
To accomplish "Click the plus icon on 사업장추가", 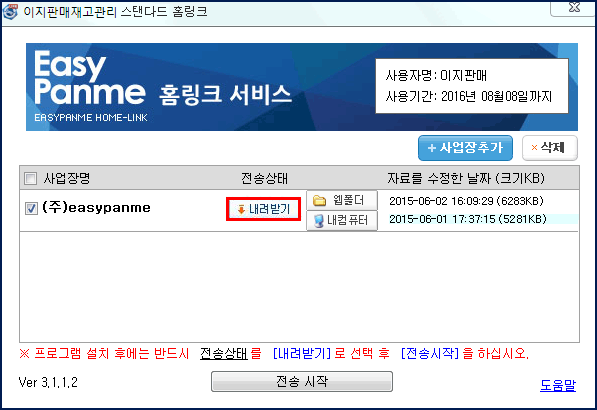I will tap(431, 148).
